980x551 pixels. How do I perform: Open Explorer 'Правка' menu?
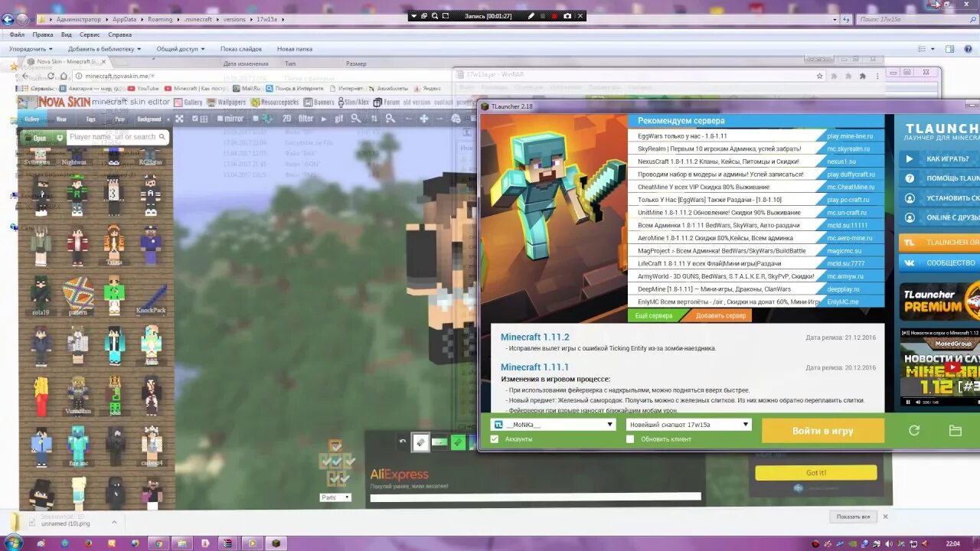43,34
